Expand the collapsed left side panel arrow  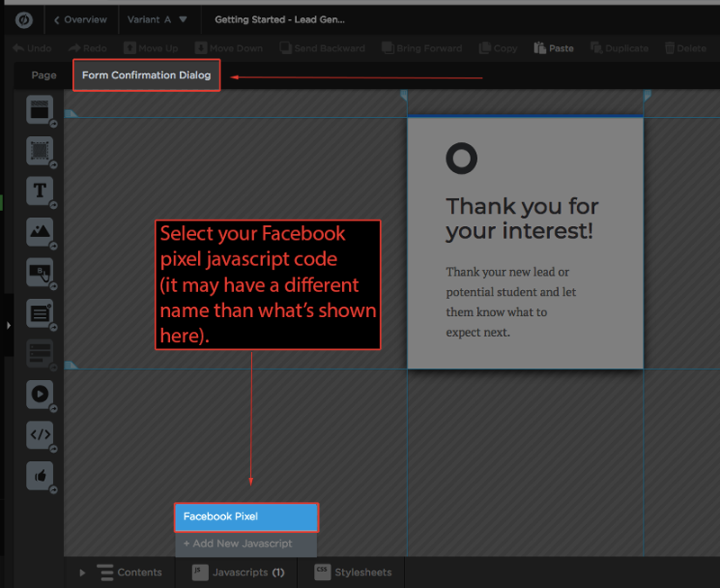[x=8, y=325]
